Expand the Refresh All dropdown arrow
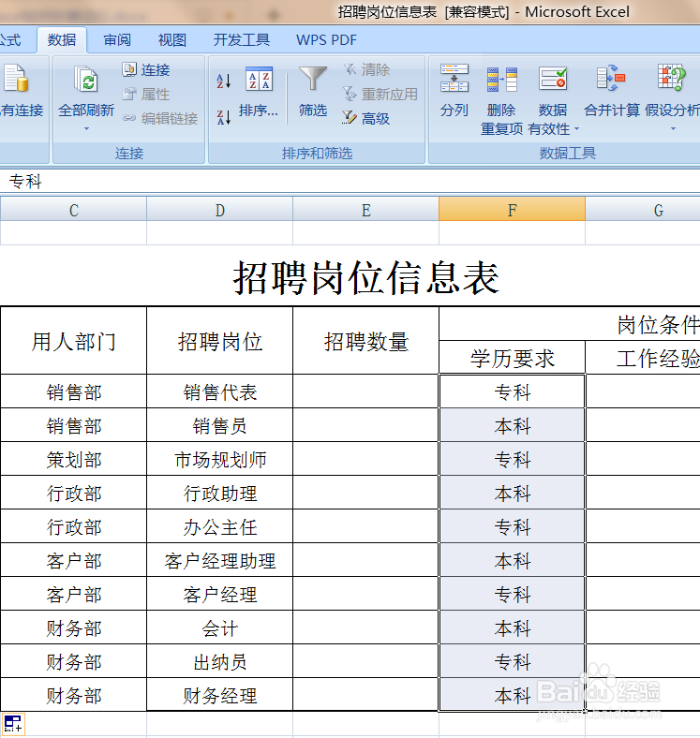This screenshot has height=738, width=700. pyautogui.click(x=86, y=128)
